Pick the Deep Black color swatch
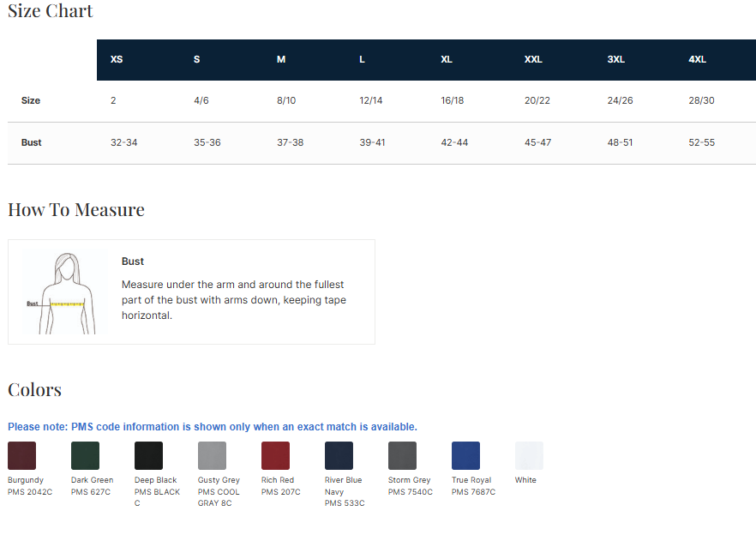Screen dimensions: 756x541 148,455
